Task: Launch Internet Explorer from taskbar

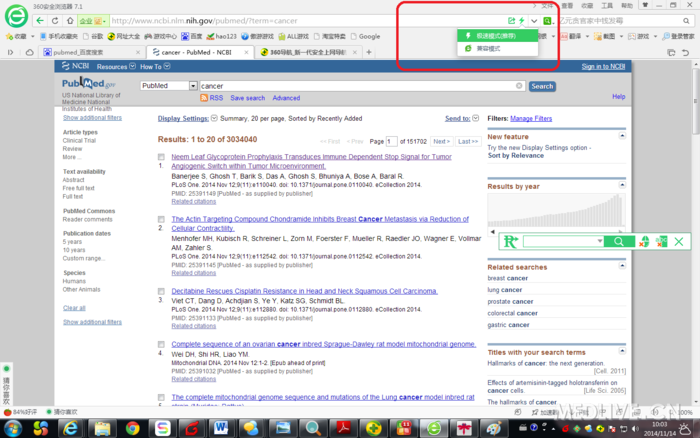Action: 71,429
